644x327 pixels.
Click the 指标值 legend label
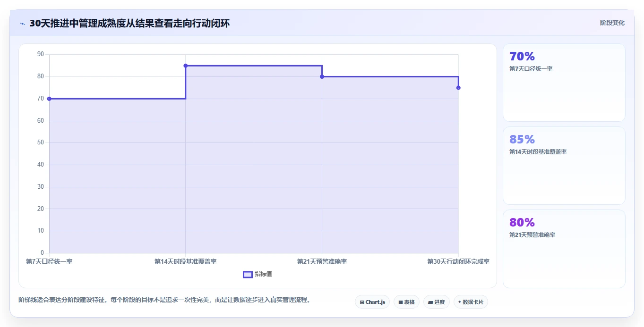point(263,274)
